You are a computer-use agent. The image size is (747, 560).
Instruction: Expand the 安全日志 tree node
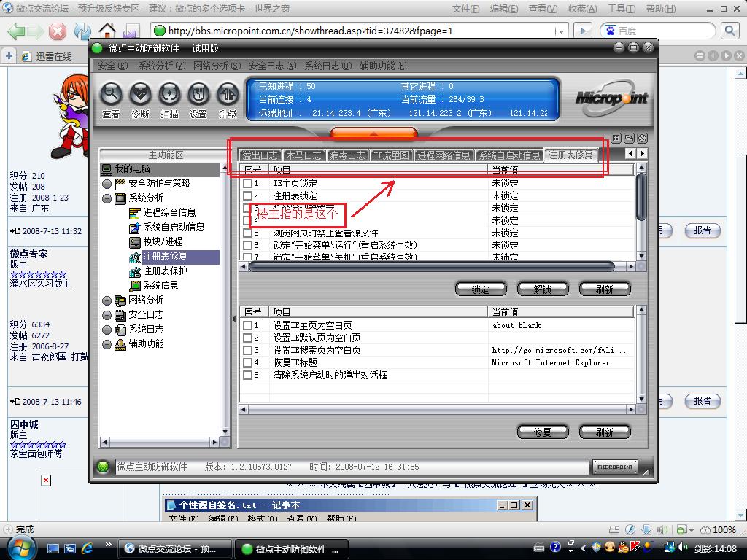click(107, 315)
